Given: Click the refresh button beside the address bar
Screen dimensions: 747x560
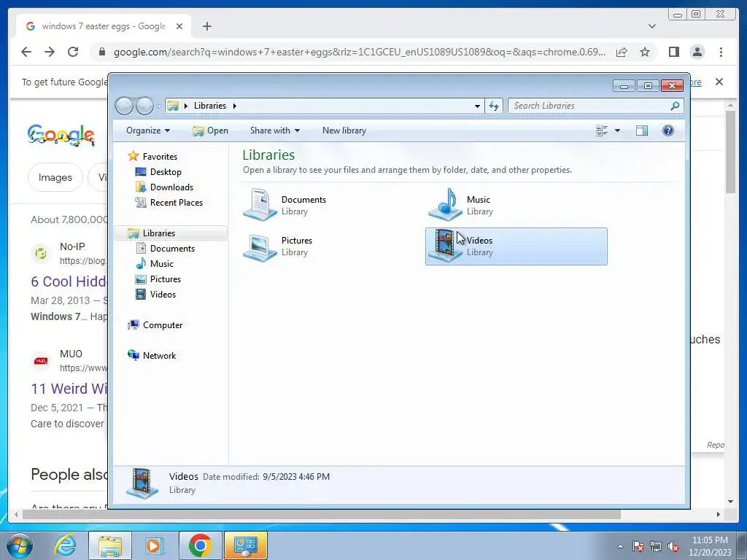Looking at the screenshot, I should point(494,106).
